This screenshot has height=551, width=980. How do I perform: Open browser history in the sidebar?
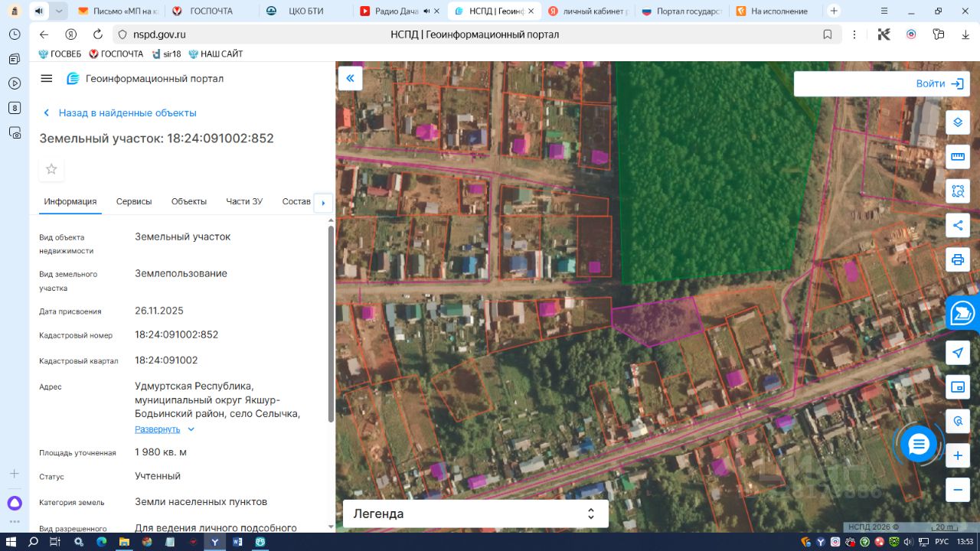pyautogui.click(x=15, y=34)
